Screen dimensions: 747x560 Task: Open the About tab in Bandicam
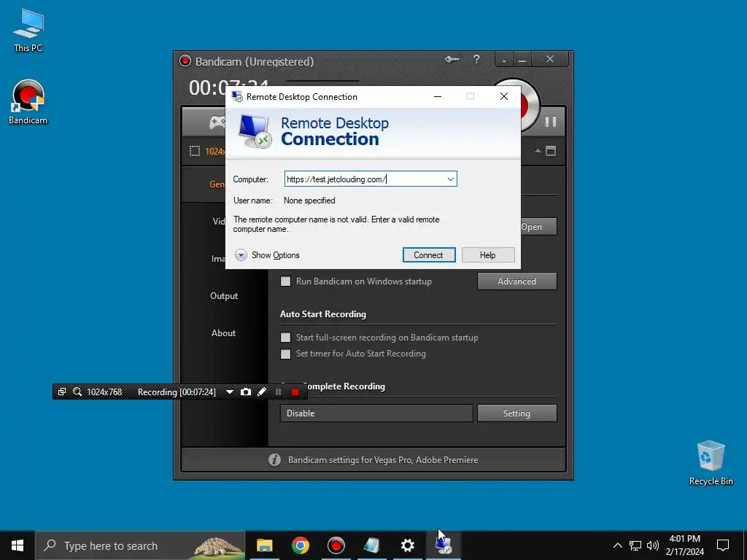[223, 332]
